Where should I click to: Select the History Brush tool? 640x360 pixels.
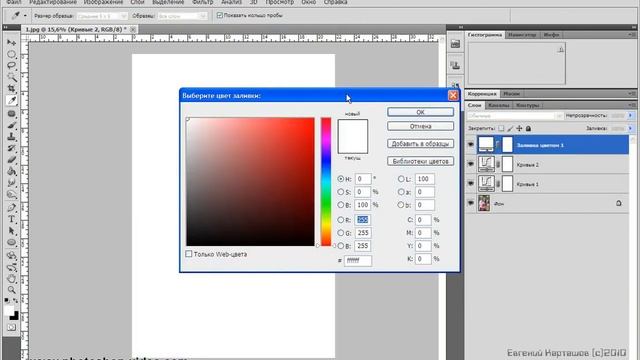[x=11, y=148]
